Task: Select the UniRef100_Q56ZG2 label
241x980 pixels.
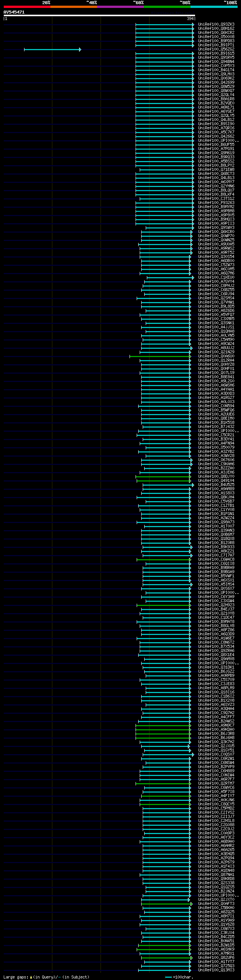Action: click(x=216, y=49)
